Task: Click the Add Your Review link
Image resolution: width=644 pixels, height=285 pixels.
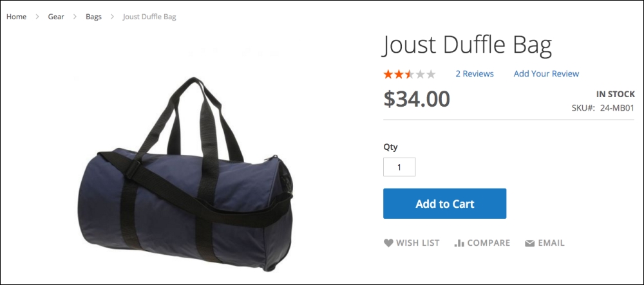Action: [546, 74]
